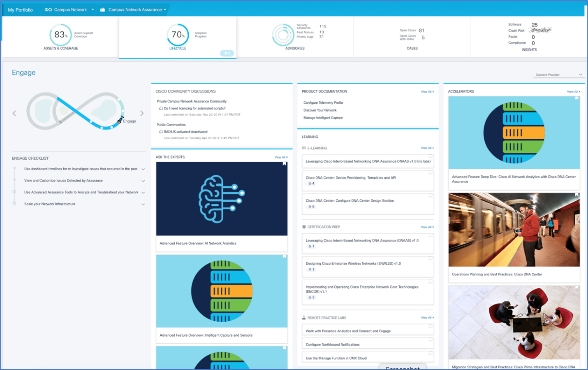Click the notification bell badge in the Lifecycle card

[x=227, y=53]
